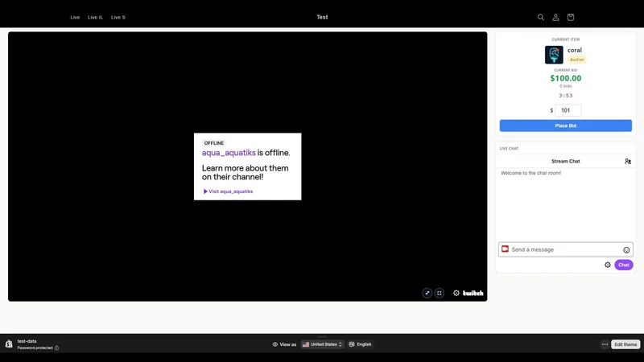Click the coral item name
Viewport: 644px width, 362px height.
click(x=574, y=50)
